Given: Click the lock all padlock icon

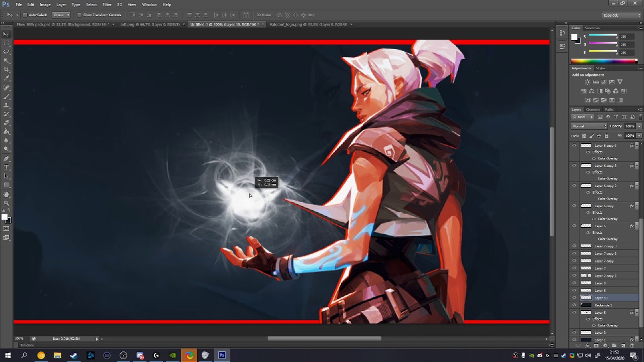Looking at the screenshot, I should click(x=606, y=136).
